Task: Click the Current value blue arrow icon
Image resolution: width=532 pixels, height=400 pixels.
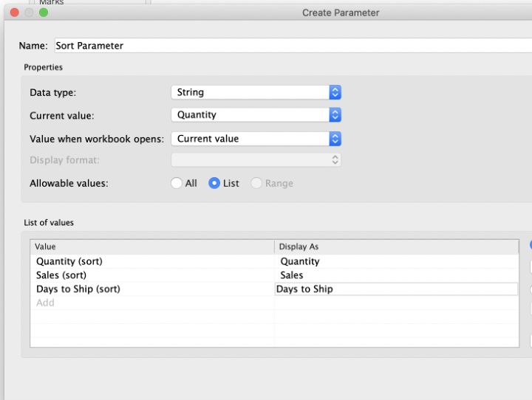Action: pos(335,115)
